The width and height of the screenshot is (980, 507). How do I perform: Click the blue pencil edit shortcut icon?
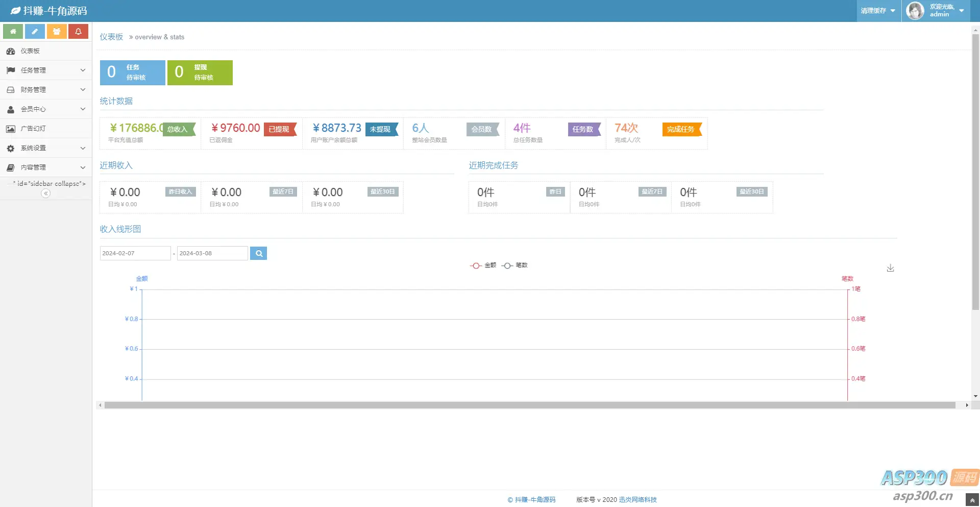click(x=35, y=31)
